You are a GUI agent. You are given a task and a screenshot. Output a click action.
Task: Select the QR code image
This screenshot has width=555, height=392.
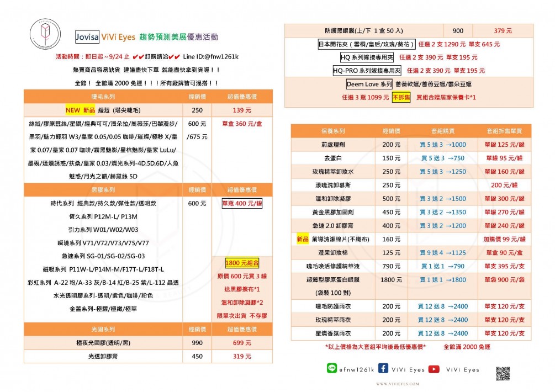(503, 374)
